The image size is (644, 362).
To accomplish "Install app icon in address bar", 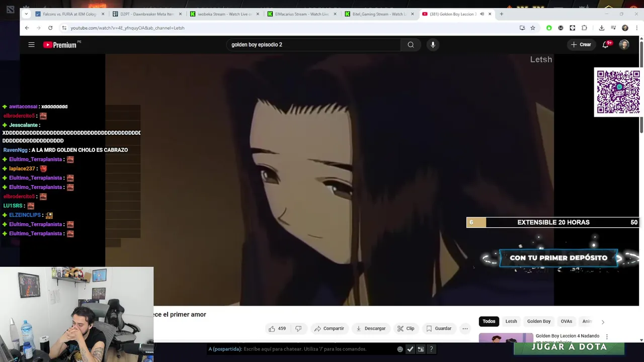I will coord(522,28).
